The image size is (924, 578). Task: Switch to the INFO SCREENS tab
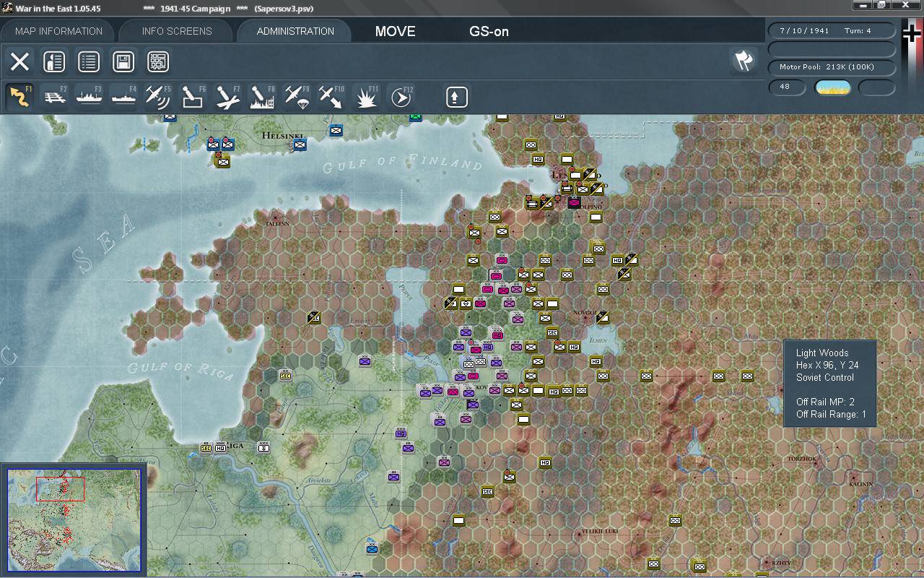(177, 31)
